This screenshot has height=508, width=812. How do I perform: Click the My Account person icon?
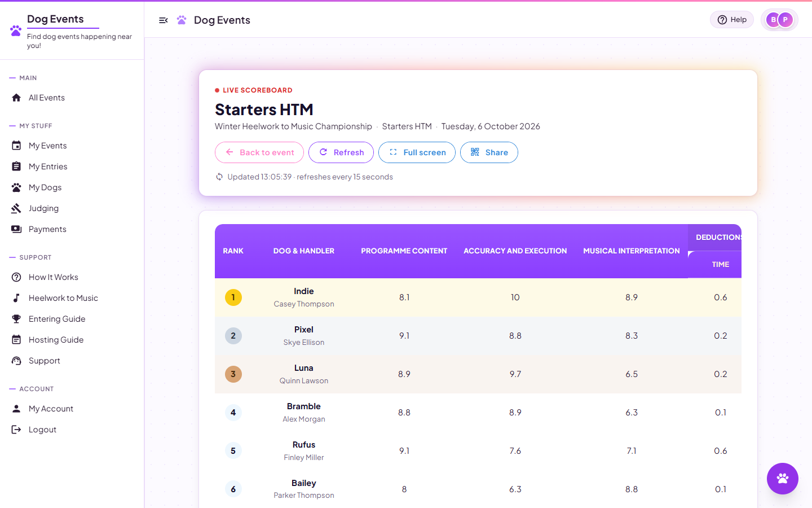[16, 409]
